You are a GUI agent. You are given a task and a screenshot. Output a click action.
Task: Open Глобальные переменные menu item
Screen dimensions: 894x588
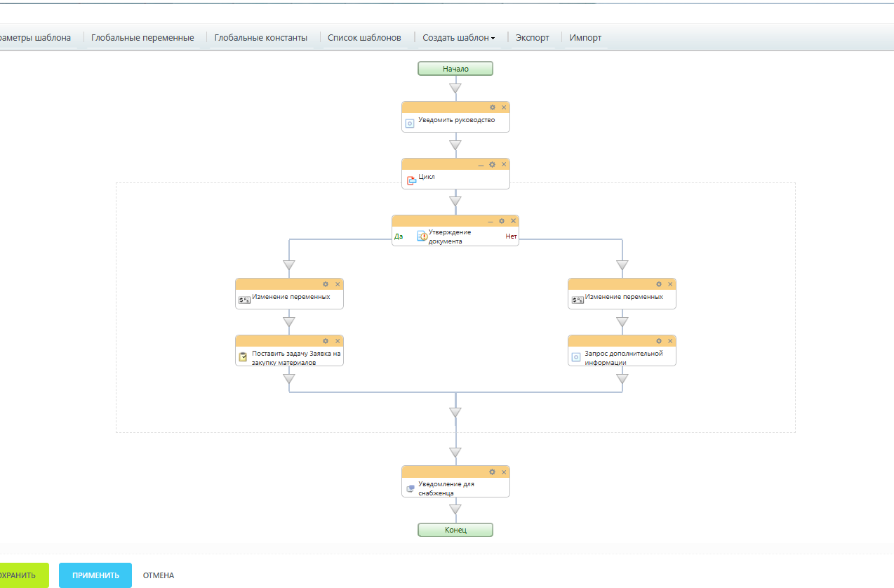tap(142, 38)
